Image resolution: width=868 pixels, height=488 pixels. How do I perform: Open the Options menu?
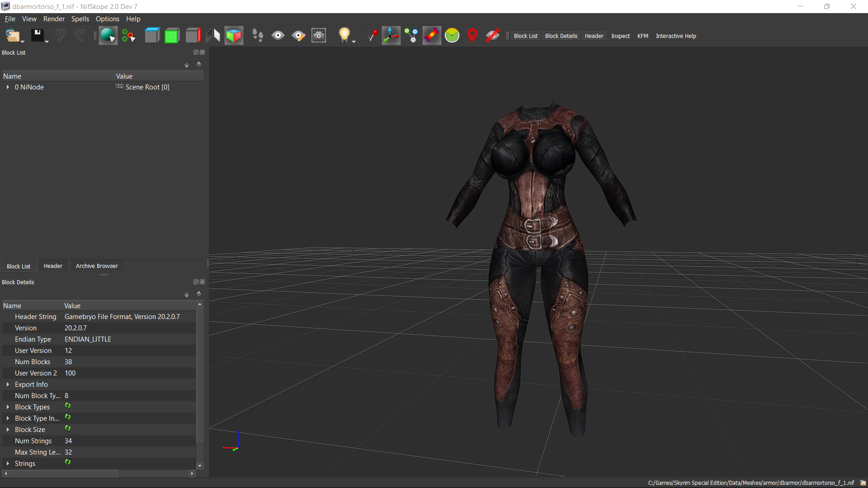[108, 19]
